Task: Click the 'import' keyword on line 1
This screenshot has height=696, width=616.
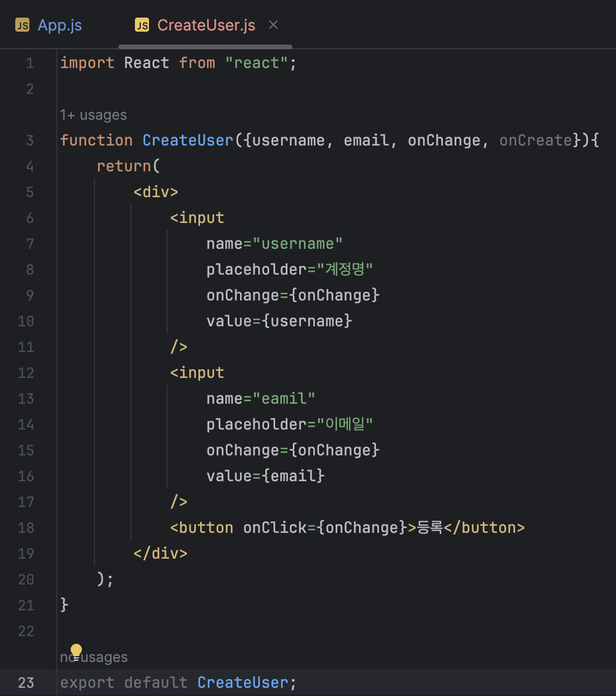Action: (x=87, y=63)
